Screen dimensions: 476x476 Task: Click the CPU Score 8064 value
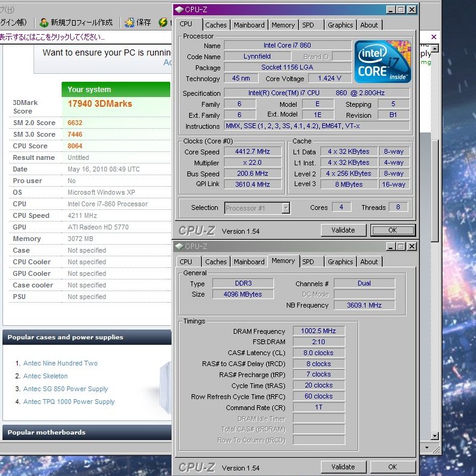[75, 146]
